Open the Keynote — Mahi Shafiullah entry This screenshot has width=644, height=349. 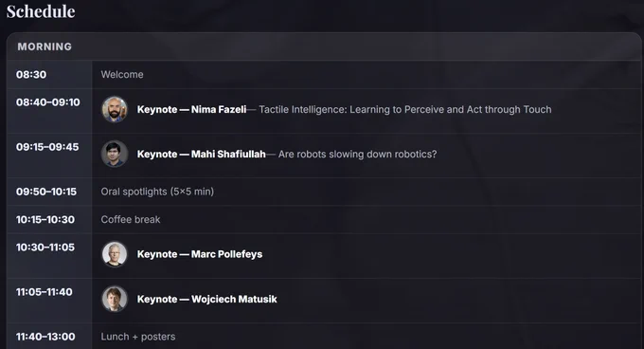point(201,155)
